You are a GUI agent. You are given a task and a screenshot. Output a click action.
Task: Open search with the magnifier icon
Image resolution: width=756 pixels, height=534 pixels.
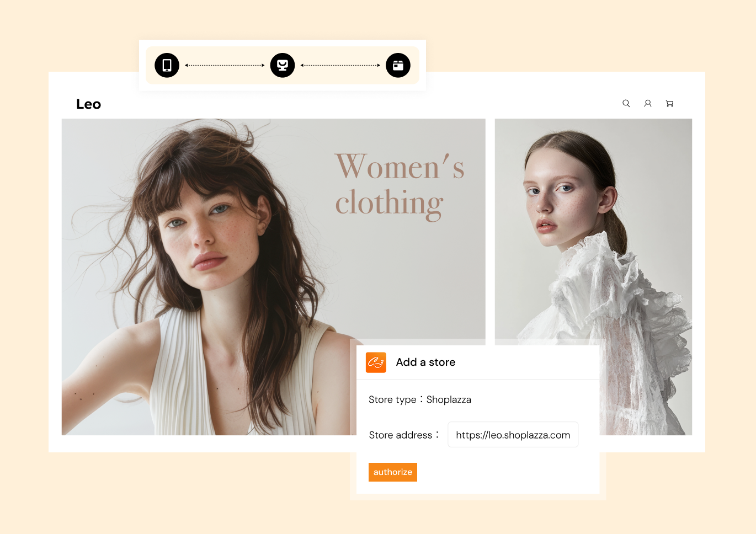coord(626,103)
